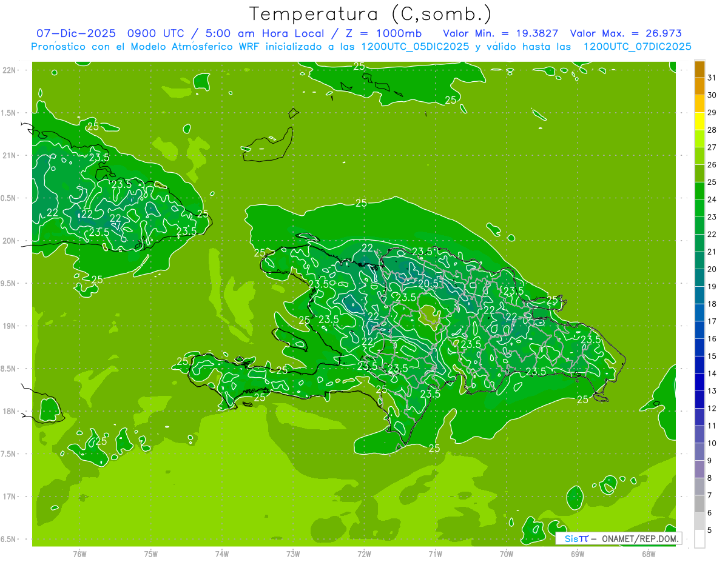The image size is (728, 562).
Task: Click the 24 label on the color scale
Action: (712, 199)
